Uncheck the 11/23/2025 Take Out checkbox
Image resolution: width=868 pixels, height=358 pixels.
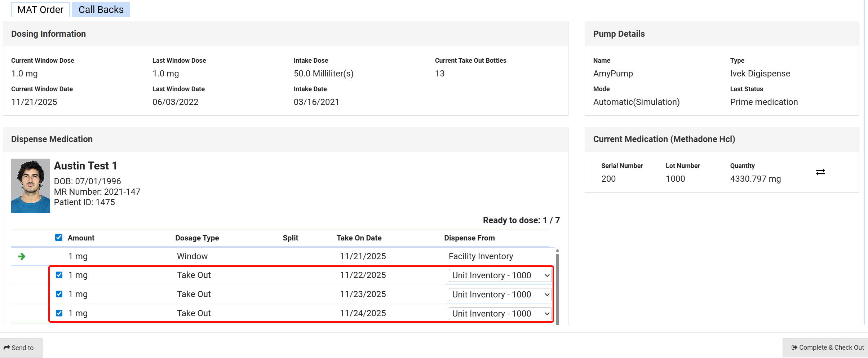click(x=59, y=294)
